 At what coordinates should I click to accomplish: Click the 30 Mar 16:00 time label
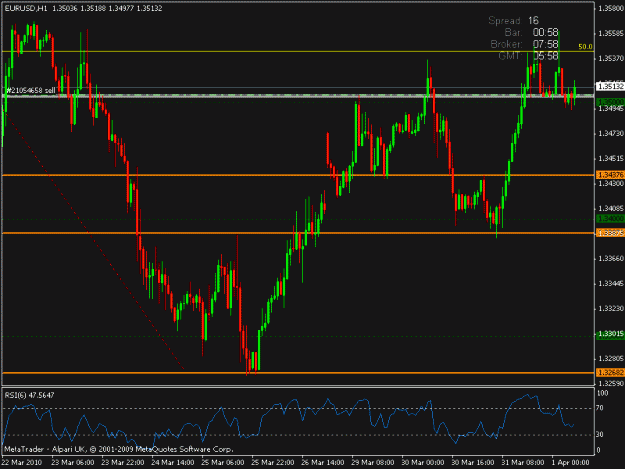point(473,462)
